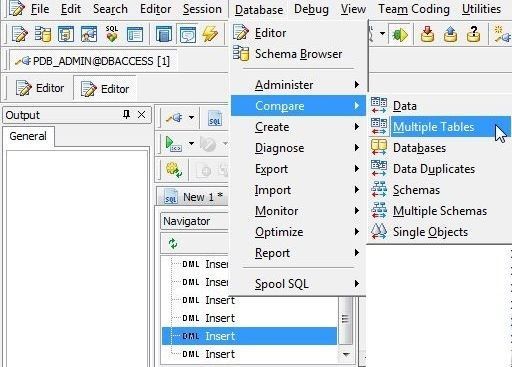Click the Navigator list scrollbar down arrow
This screenshot has width=512, height=367.
(x=346, y=354)
